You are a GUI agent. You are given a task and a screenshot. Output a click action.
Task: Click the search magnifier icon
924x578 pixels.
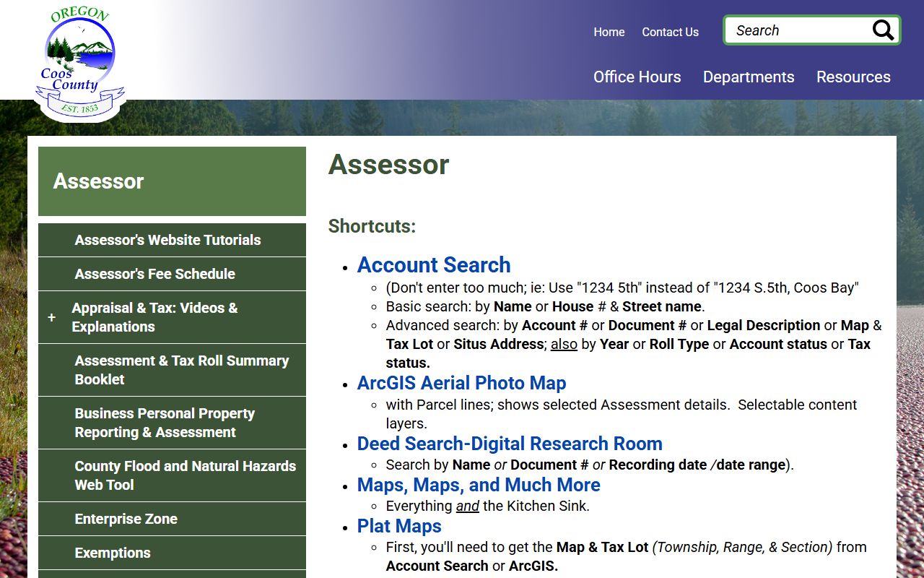883,30
